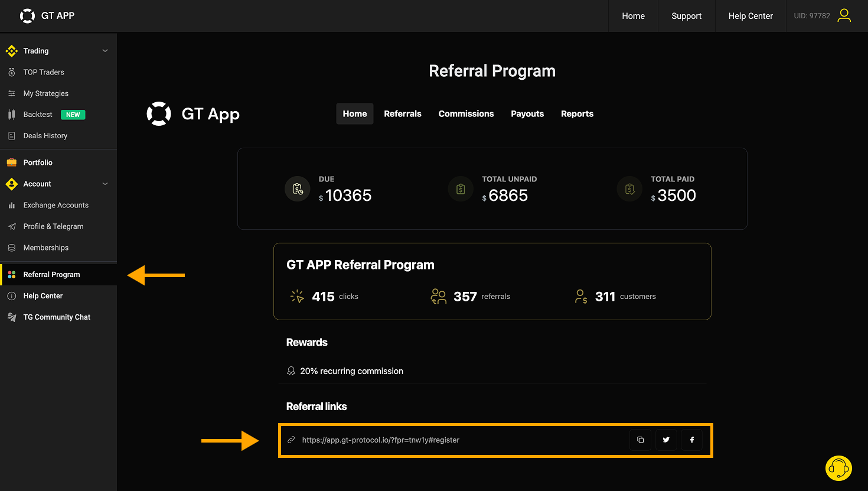Viewport: 868px width, 491px height.
Task: Open the Home tab of referral program
Action: pos(355,113)
